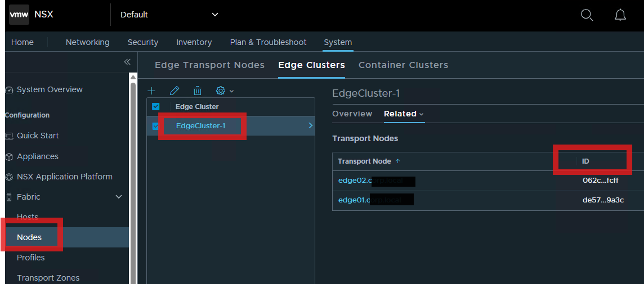Click the sidebar scroll up arrow
Viewport: 644px width, 284px height.
click(133, 77)
